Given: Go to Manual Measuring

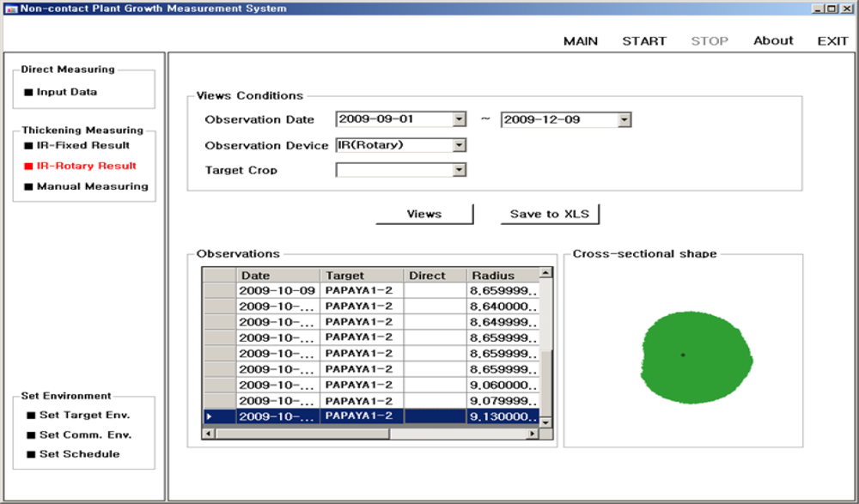Looking at the screenshot, I should pos(92,186).
